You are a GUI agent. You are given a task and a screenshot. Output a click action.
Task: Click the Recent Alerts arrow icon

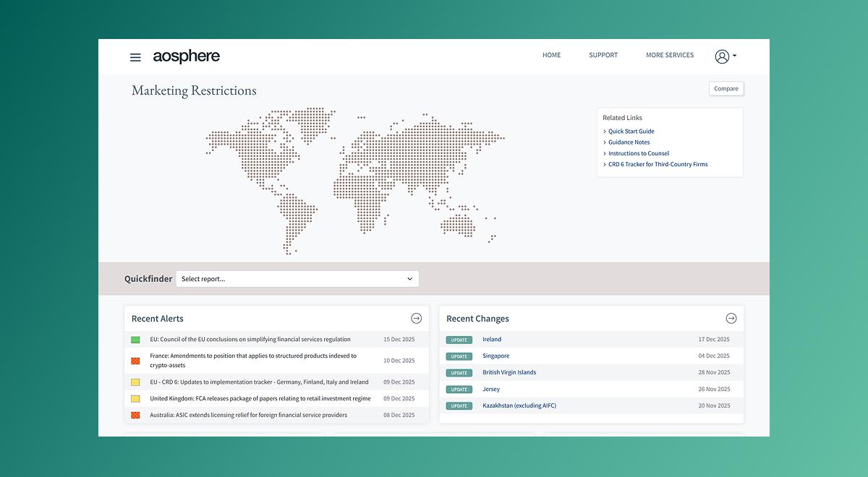416,318
